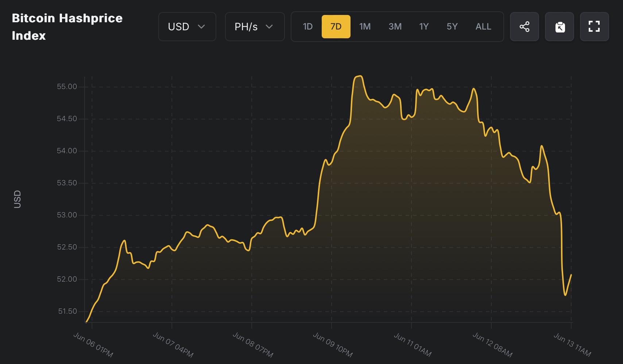The height and width of the screenshot is (364, 623).
Task: Click the Jun 09 10PM axis label
Action: (x=333, y=345)
